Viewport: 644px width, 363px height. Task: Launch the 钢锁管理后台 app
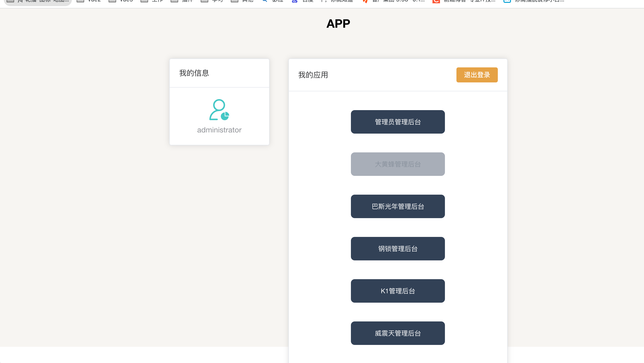click(x=397, y=249)
